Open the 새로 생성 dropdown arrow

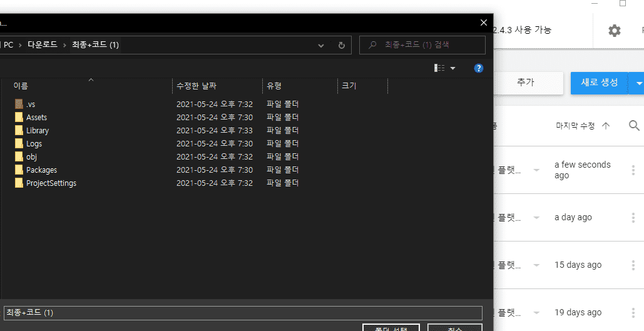tap(638, 83)
